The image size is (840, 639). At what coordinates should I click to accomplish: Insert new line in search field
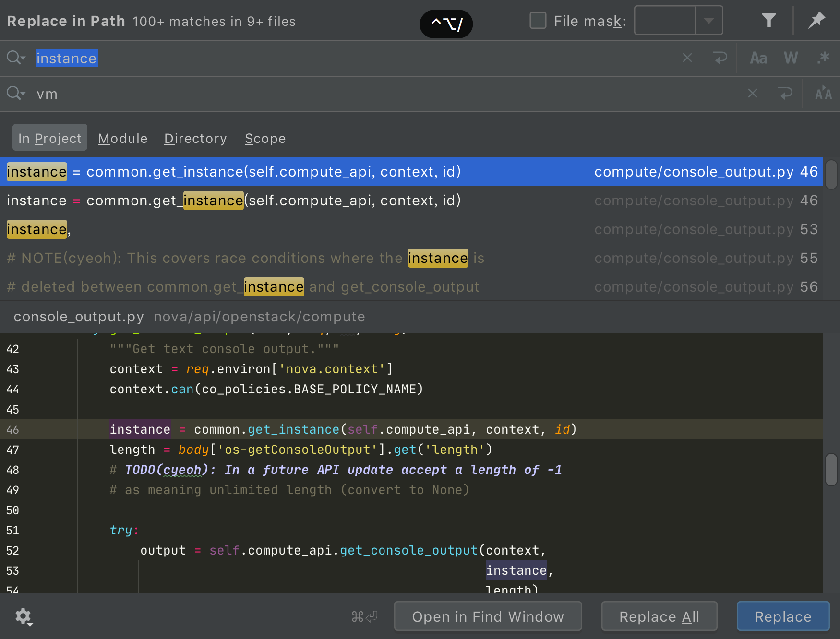pyautogui.click(x=720, y=58)
